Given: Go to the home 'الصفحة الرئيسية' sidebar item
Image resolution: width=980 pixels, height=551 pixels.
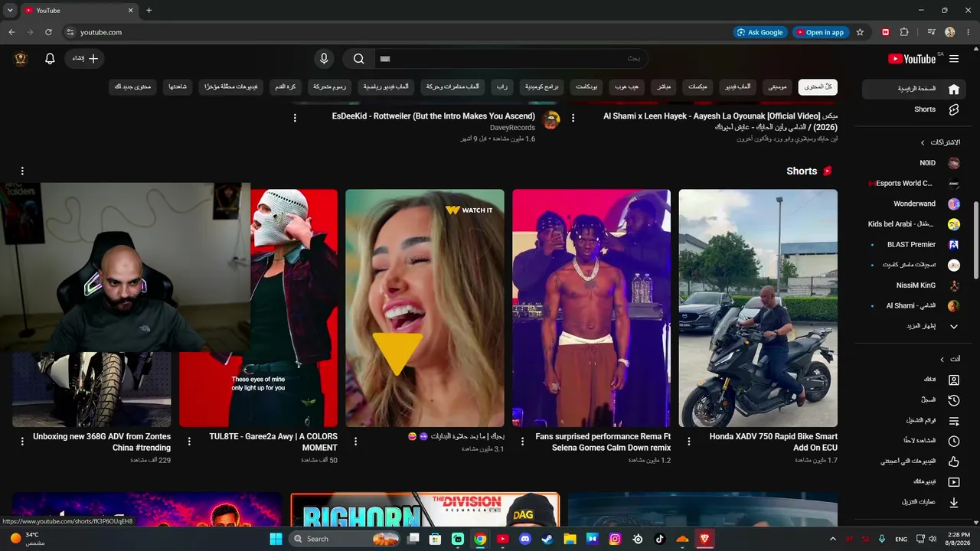Looking at the screenshot, I should 913,90.
